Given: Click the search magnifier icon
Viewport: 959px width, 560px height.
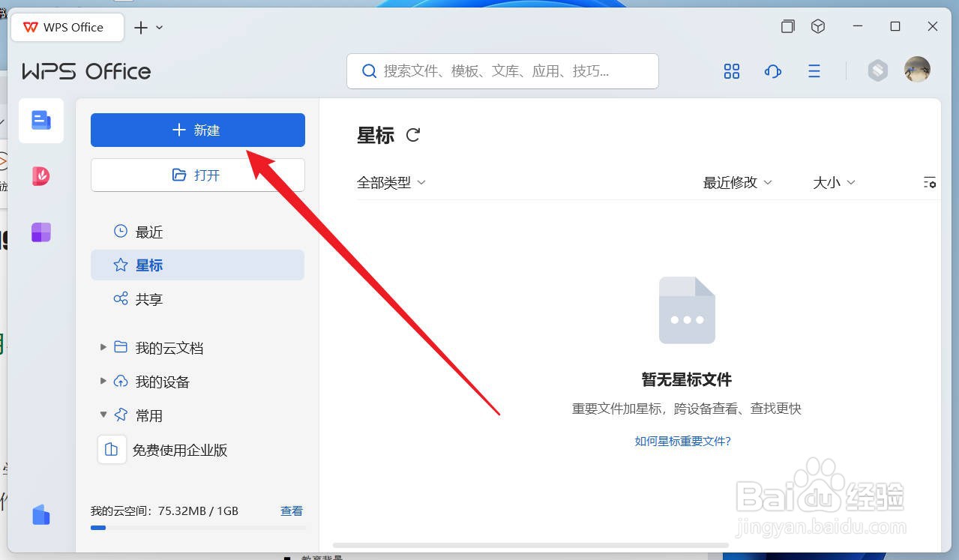Looking at the screenshot, I should tap(369, 71).
